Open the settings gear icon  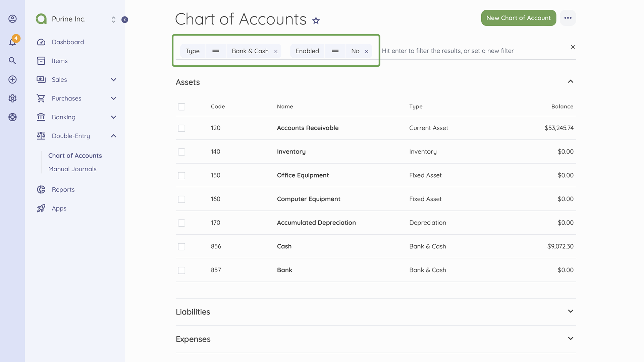pos(12,98)
